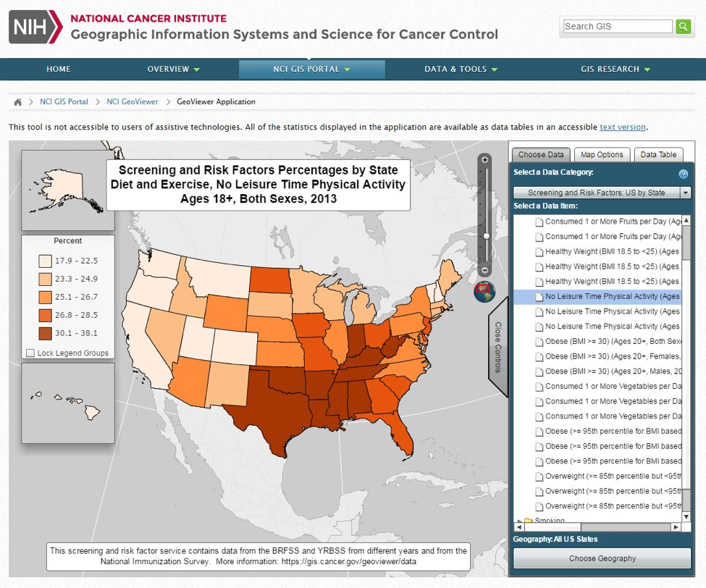Expand the GIS Research menu
Screen dimensions: 706x588
[x=615, y=70]
